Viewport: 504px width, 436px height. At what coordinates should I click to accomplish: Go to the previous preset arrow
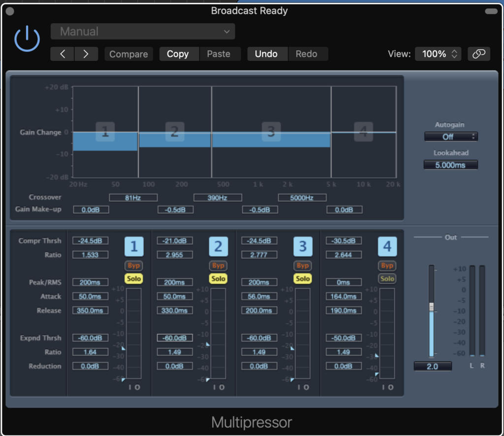(x=63, y=54)
